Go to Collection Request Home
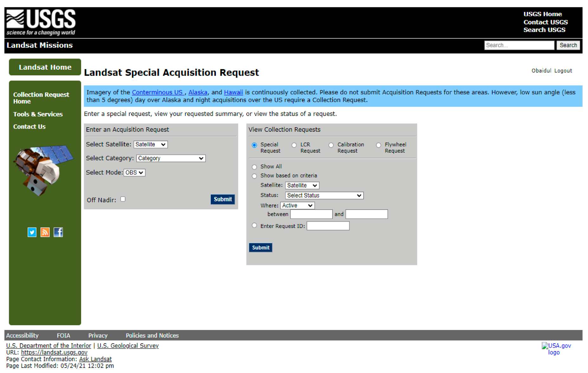This screenshot has height=373, width=588. (41, 98)
